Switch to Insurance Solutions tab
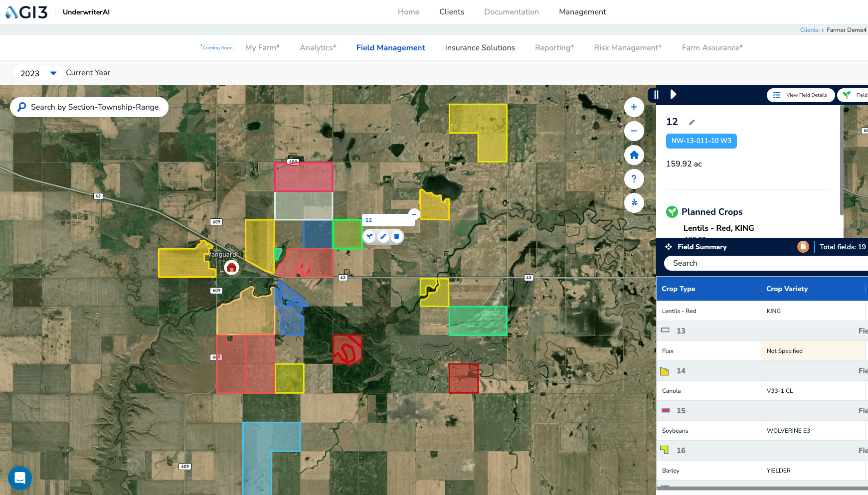The width and height of the screenshot is (868, 495). (x=480, y=48)
